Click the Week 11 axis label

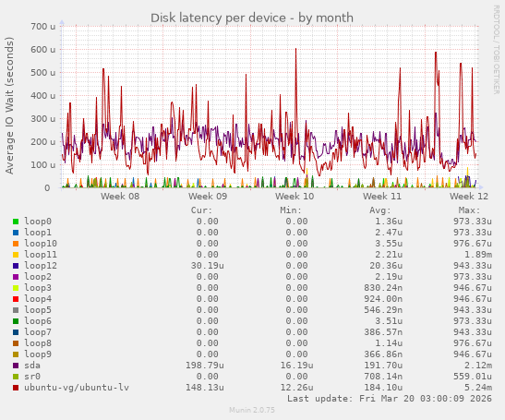[382, 196]
